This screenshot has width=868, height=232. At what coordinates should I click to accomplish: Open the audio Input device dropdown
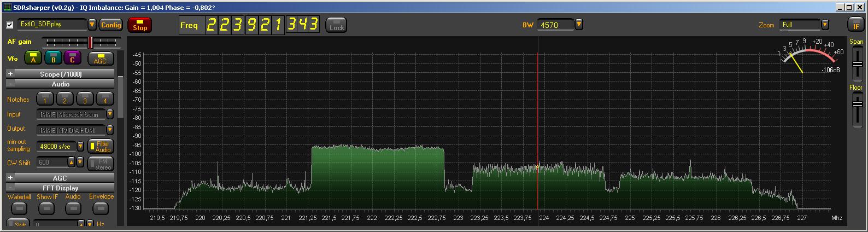point(110,114)
